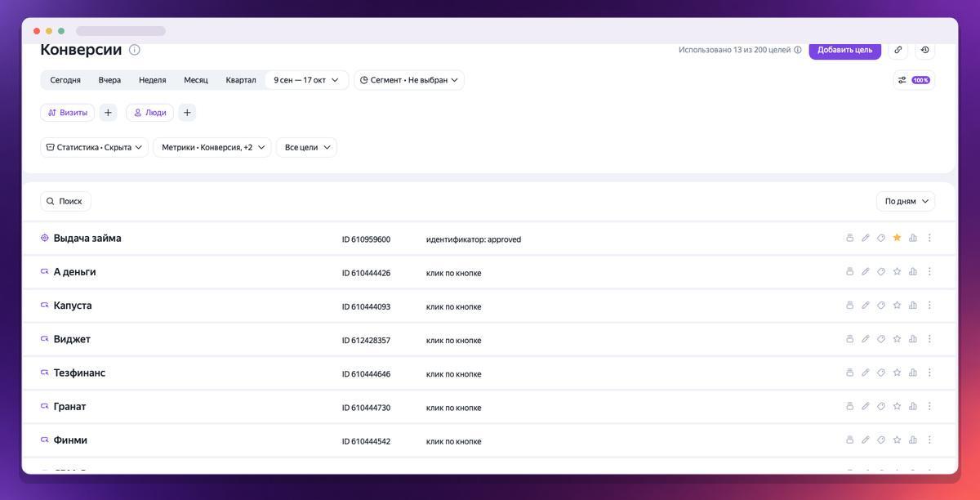980x500 pixels.
Task: Click the info icon beside Конверсии heading
Action: [x=135, y=50]
